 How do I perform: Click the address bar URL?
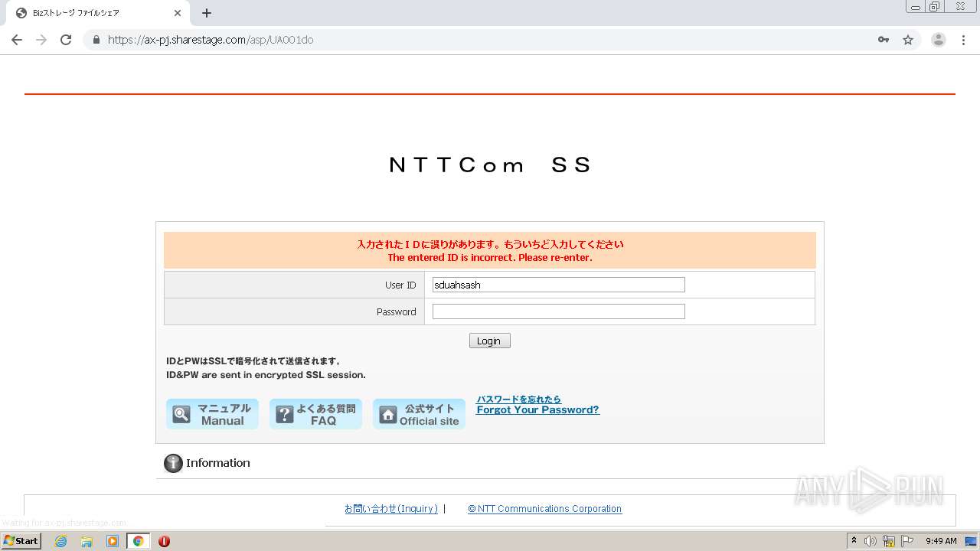click(211, 40)
